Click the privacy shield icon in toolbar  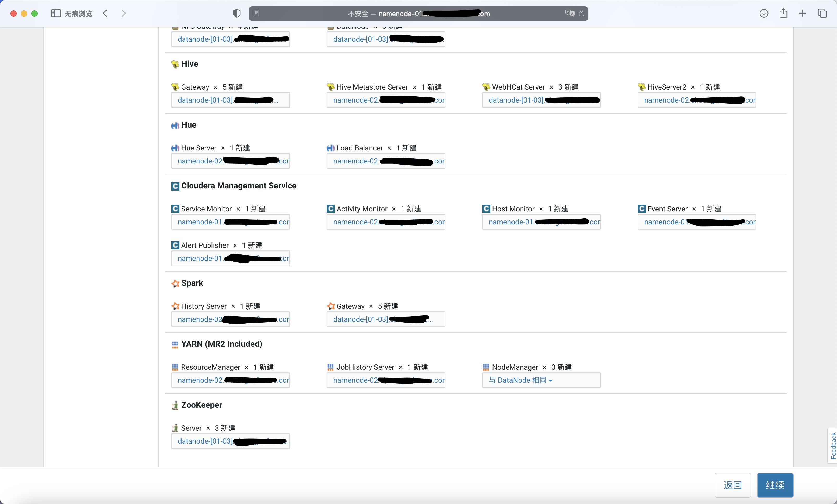pyautogui.click(x=237, y=13)
